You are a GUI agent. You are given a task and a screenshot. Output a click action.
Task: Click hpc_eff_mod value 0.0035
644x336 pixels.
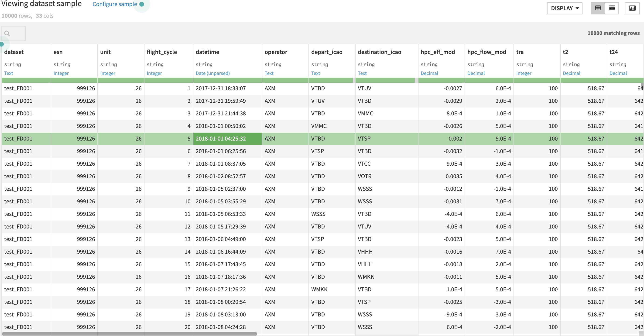point(442,176)
